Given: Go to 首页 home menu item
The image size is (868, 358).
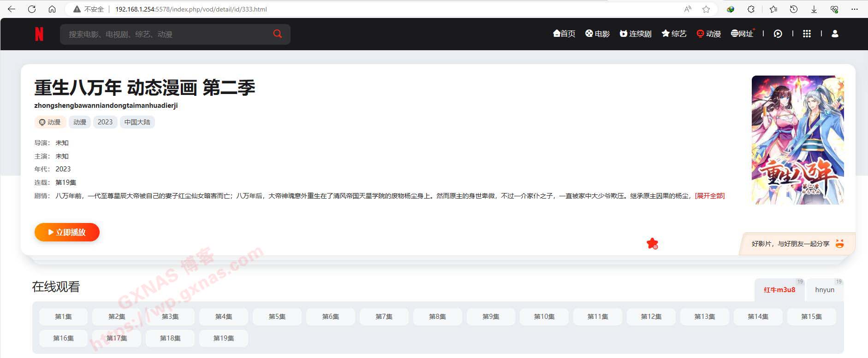Looking at the screenshot, I should click(564, 34).
